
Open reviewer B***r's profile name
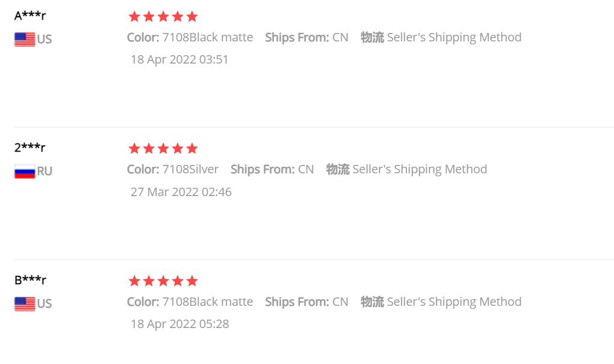pos(30,280)
